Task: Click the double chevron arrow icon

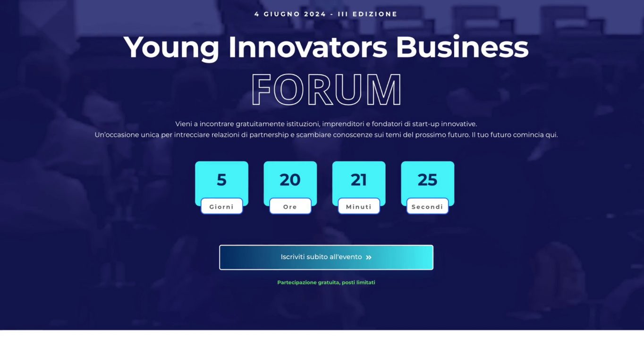Action: (369, 258)
